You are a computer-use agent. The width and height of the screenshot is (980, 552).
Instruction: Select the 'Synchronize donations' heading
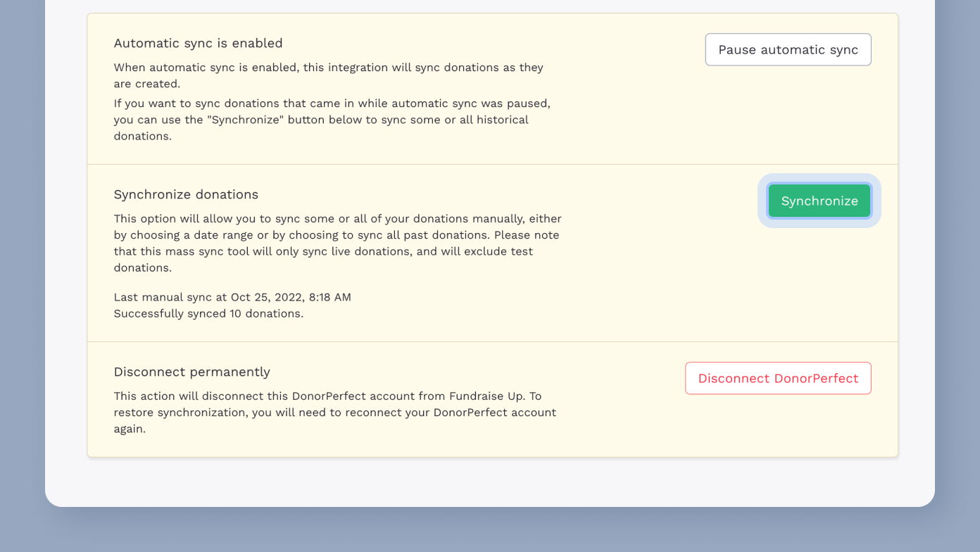186,194
